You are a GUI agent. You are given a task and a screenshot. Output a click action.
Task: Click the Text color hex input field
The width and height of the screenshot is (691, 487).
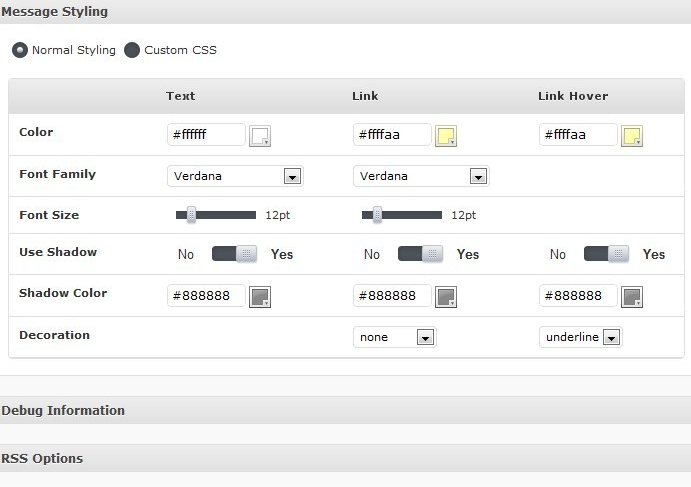click(x=206, y=134)
